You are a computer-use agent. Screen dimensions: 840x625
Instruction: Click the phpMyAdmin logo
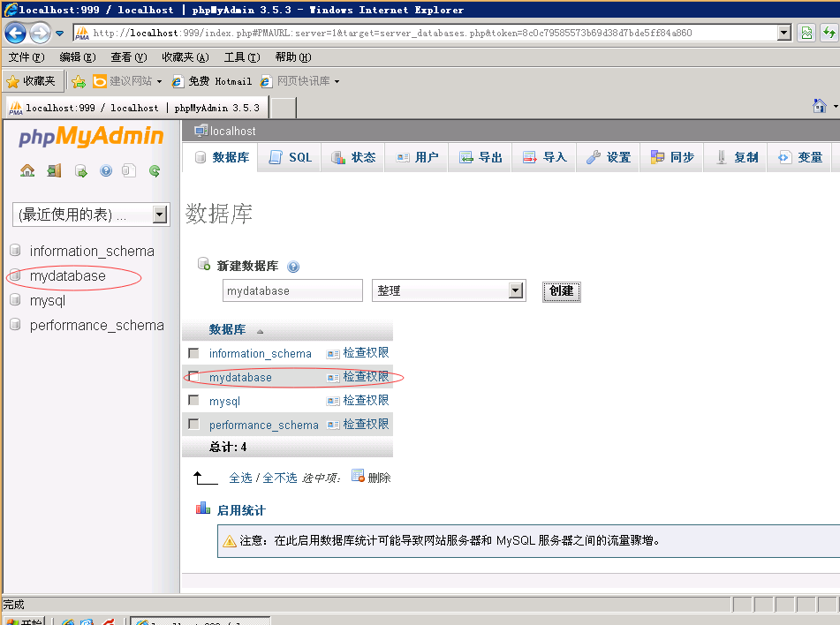[x=91, y=137]
